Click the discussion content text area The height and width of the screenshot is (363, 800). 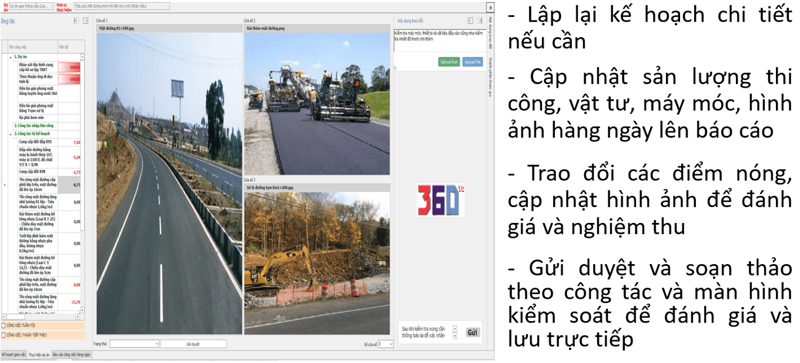439,41
